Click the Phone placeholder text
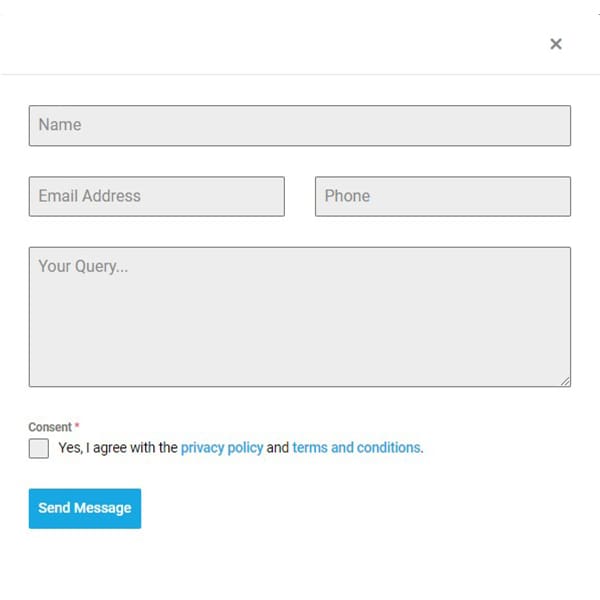Image resolution: width=600 pixels, height=600 pixels. 347,196
